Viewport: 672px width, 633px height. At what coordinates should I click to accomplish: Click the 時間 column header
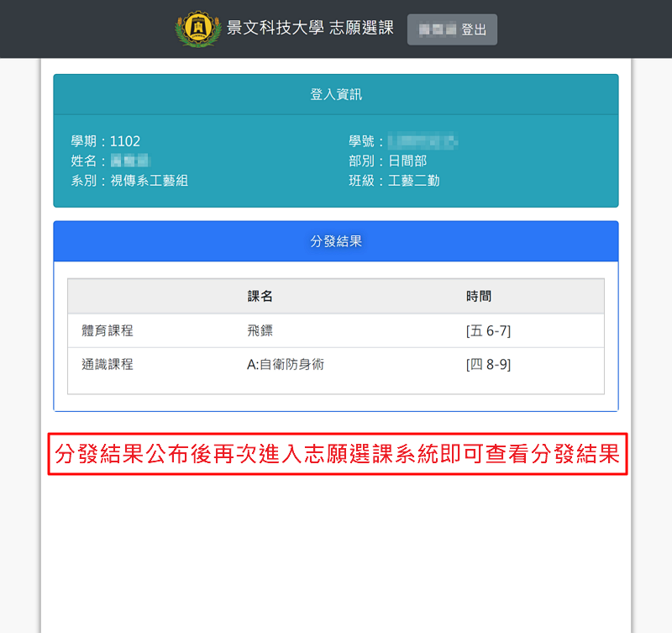(x=479, y=297)
